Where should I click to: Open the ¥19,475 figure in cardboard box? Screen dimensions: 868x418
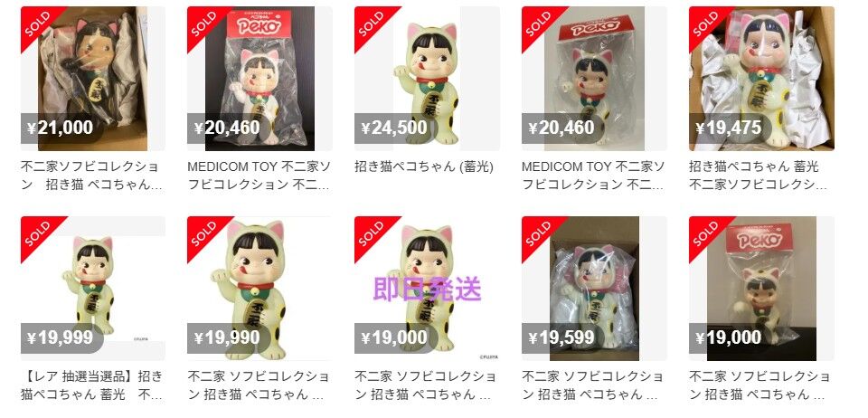(761, 79)
